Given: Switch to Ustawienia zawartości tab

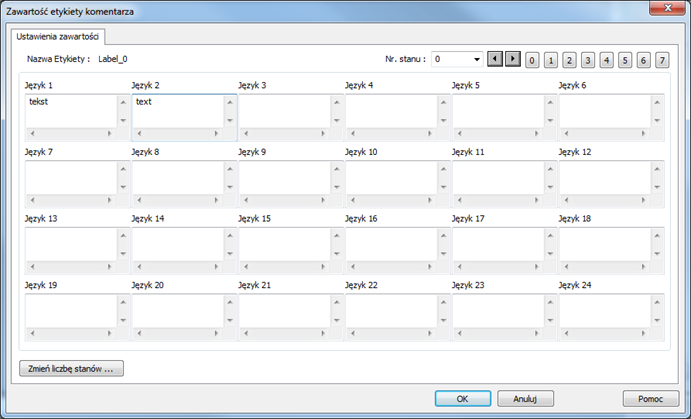Looking at the screenshot, I should (58, 37).
